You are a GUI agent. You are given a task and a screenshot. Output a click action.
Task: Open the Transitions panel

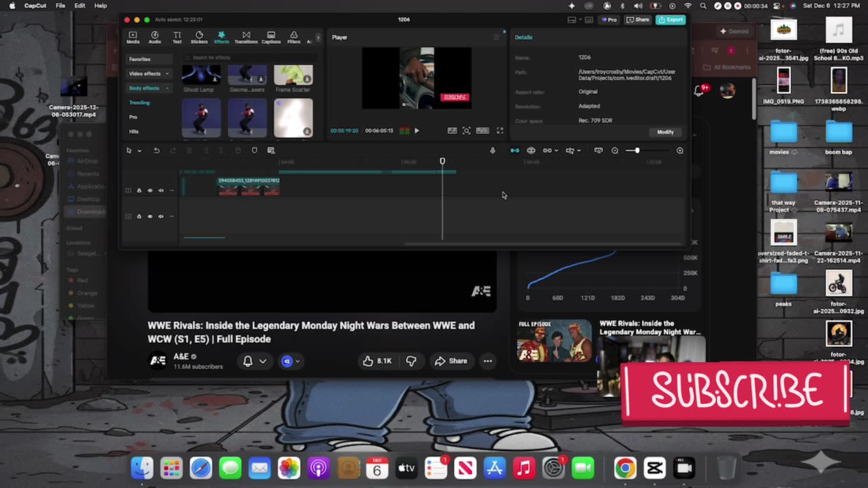[246, 37]
